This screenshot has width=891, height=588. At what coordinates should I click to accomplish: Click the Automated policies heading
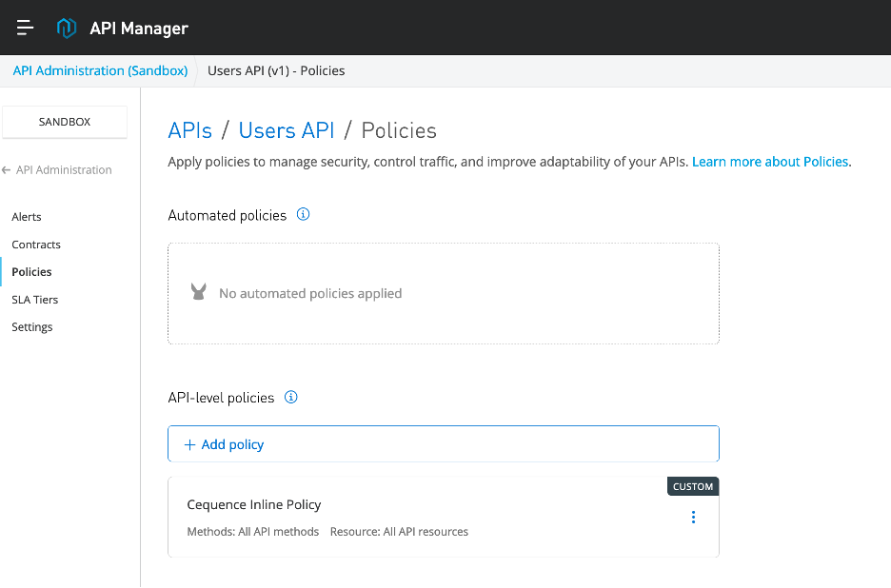pyautogui.click(x=228, y=215)
